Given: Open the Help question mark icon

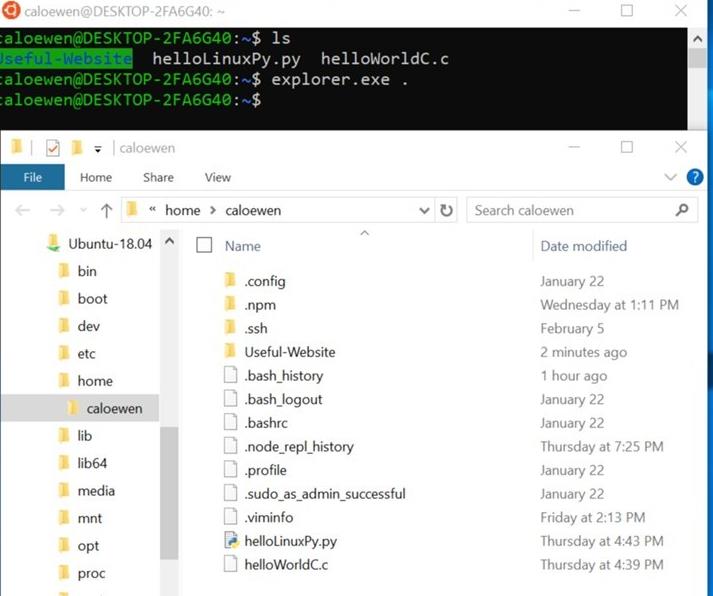Looking at the screenshot, I should 695,178.
